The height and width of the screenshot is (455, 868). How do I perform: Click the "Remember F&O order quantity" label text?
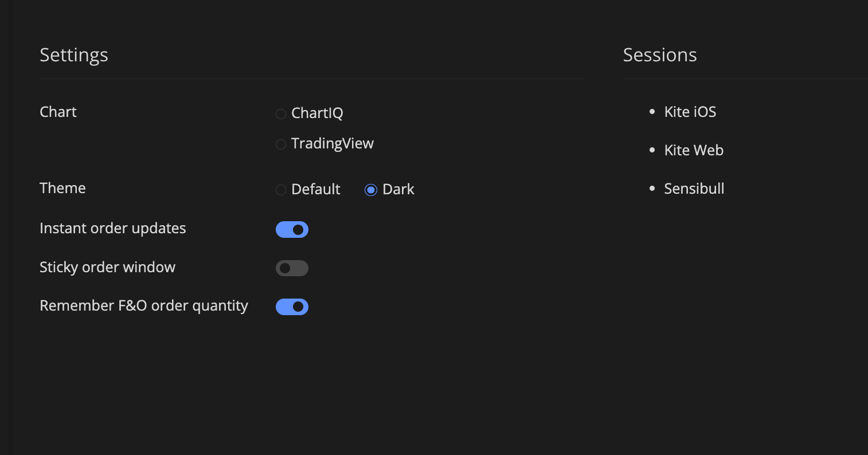(144, 305)
